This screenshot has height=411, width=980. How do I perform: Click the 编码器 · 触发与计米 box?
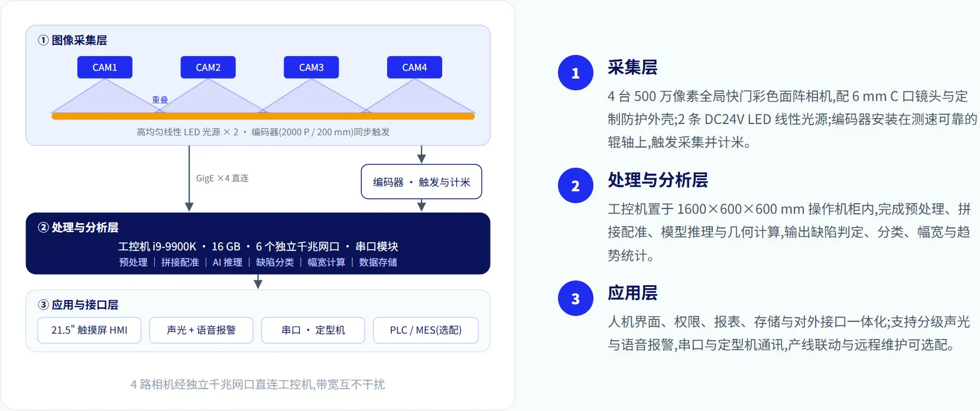pos(421,182)
